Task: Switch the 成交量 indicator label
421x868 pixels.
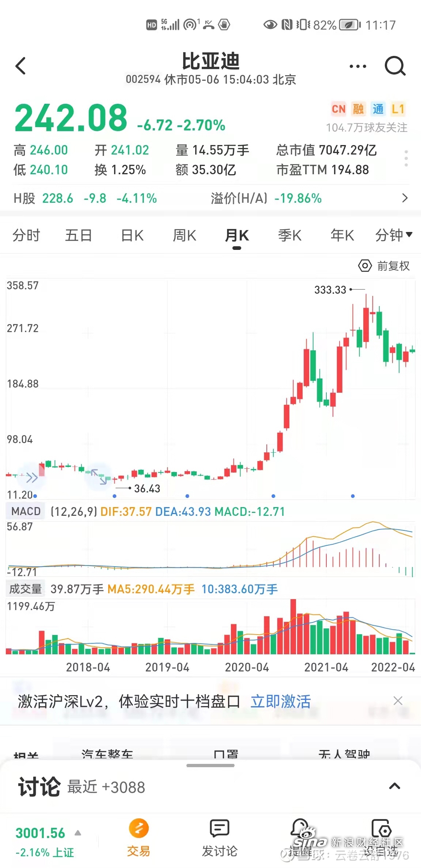Action: coord(25,589)
